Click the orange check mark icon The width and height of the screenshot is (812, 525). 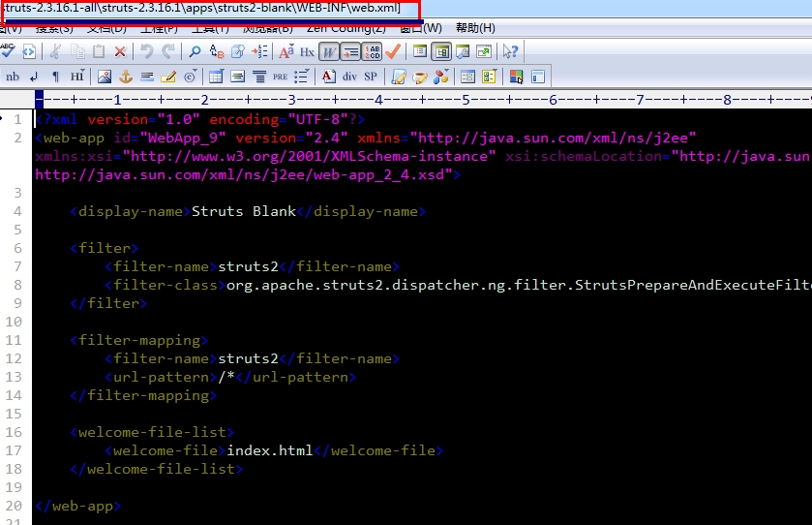[393, 51]
